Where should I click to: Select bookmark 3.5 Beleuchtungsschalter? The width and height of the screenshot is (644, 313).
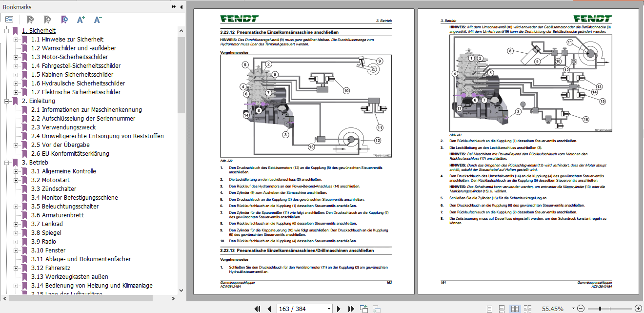click(65, 207)
